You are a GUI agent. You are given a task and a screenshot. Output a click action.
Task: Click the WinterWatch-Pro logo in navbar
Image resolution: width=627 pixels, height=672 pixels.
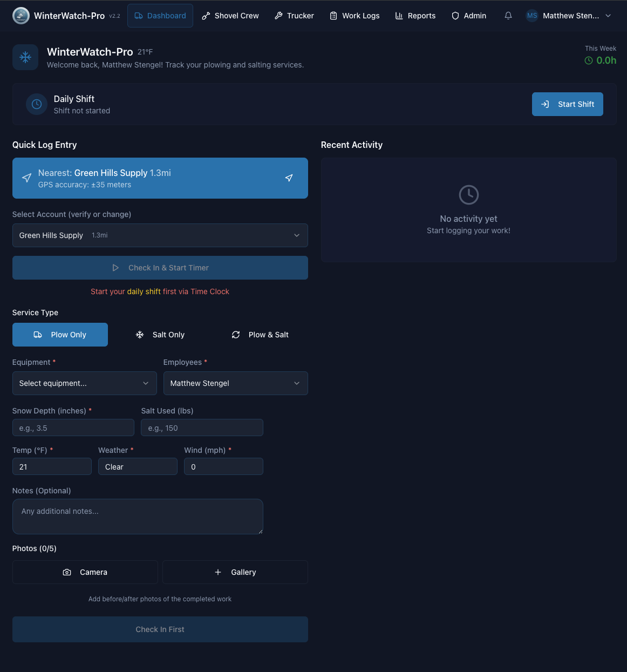click(x=21, y=16)
